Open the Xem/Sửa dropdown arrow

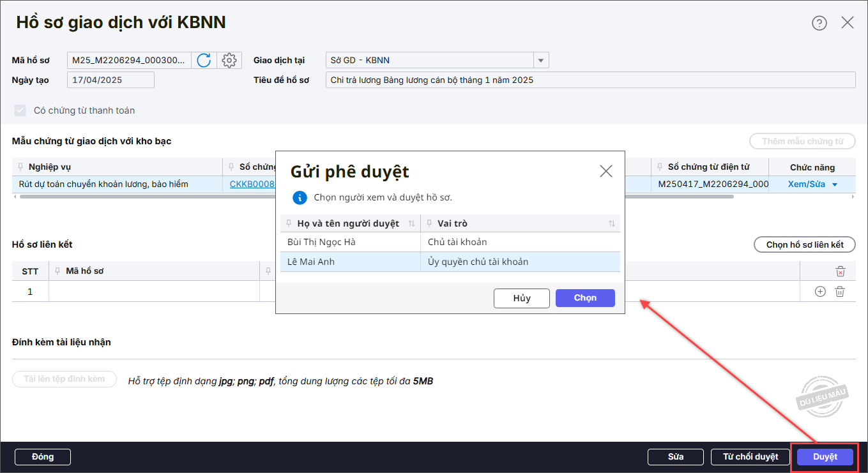(x=834, y=184)
